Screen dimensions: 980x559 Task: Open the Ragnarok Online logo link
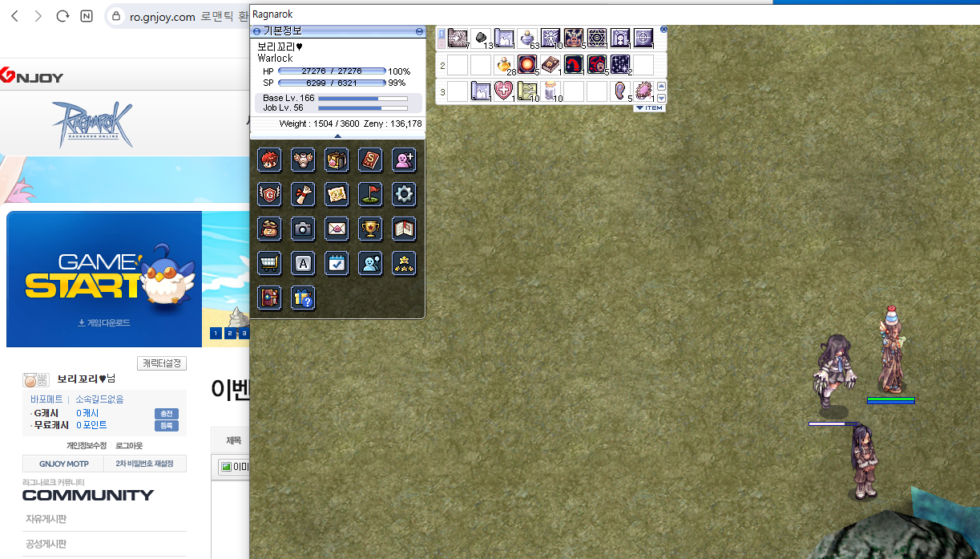(93, 125)
